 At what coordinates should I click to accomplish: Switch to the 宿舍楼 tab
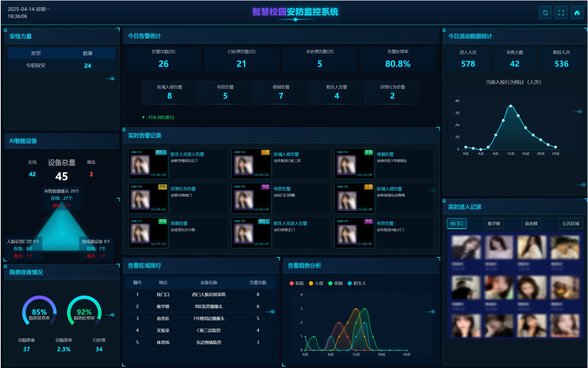(x=531, y=223)
